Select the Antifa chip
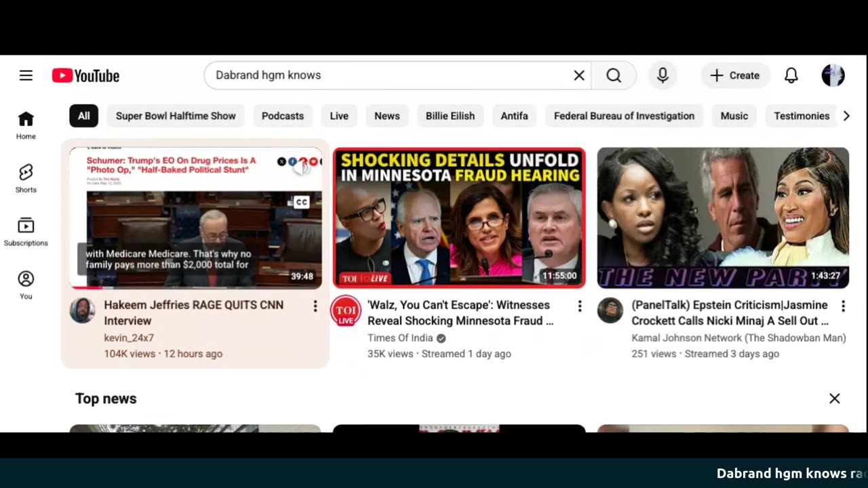 coord(515,116)
